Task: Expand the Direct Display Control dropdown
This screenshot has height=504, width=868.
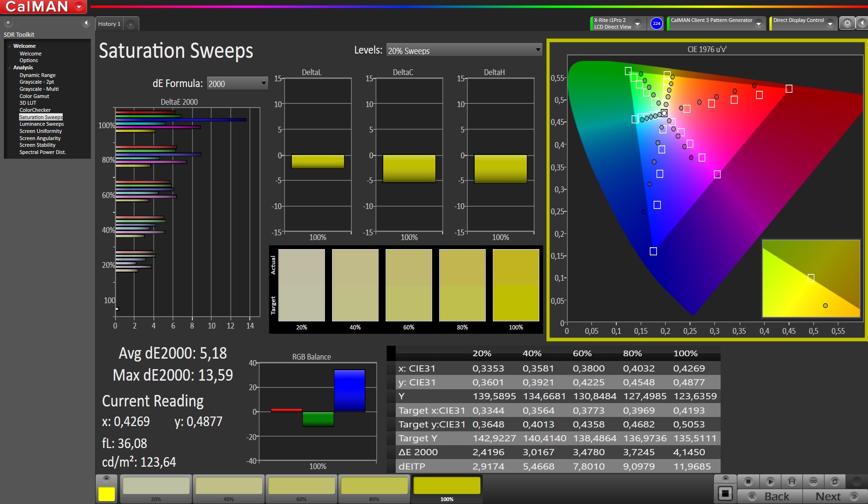Action: tap(830, 24)
